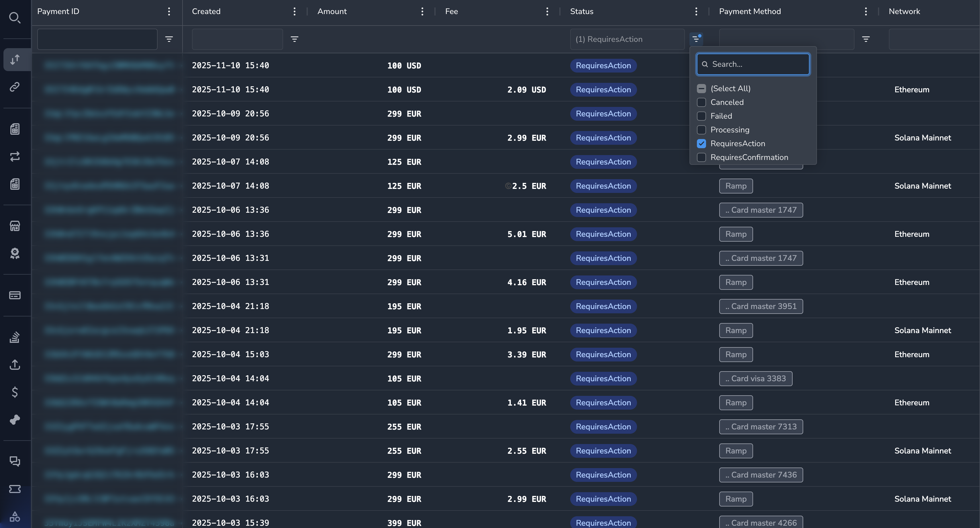Viewport: 980px width, 528px height.
Task: Open Payment Method column filter icon
Action: click(866, 39)
